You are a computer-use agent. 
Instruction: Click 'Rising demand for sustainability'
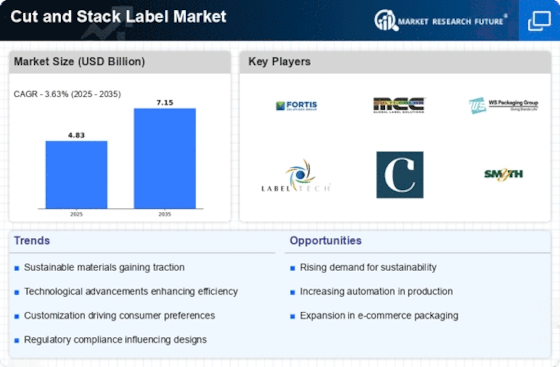tap(368, 267)
